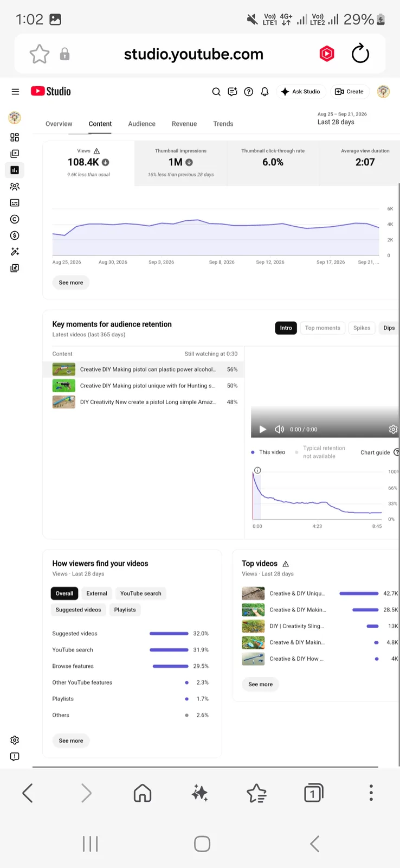Switch to the Revenue tab
Image resolution: width=400 pixels, height=868 pixels.
[184, 124]
